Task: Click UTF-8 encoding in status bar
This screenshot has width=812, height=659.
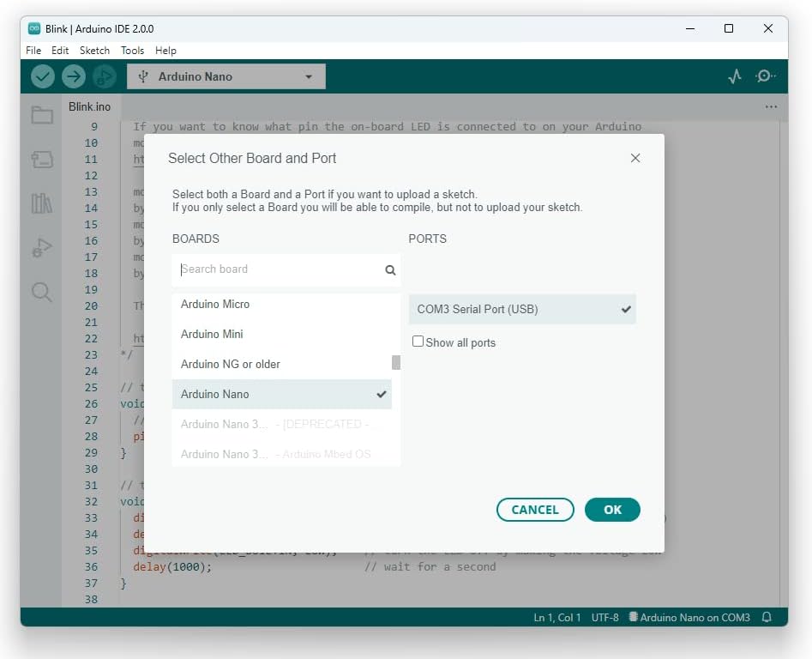Action: 604,618
